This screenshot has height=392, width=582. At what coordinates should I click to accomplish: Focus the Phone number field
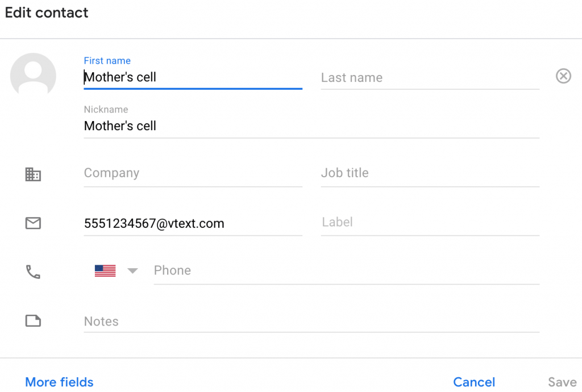[x=346, y=271]
